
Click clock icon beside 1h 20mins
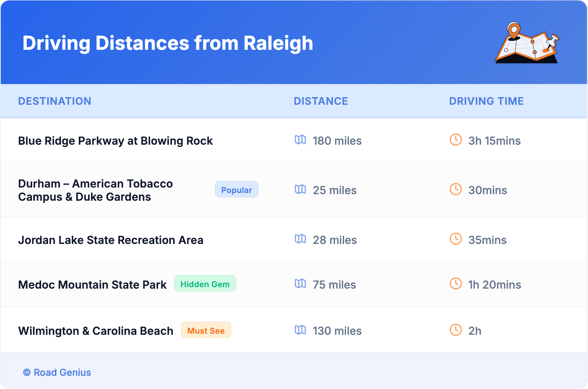point(456,284)
